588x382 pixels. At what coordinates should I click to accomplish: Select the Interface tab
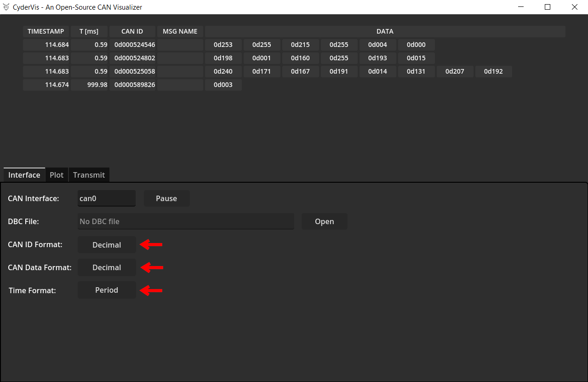[23, 175]
